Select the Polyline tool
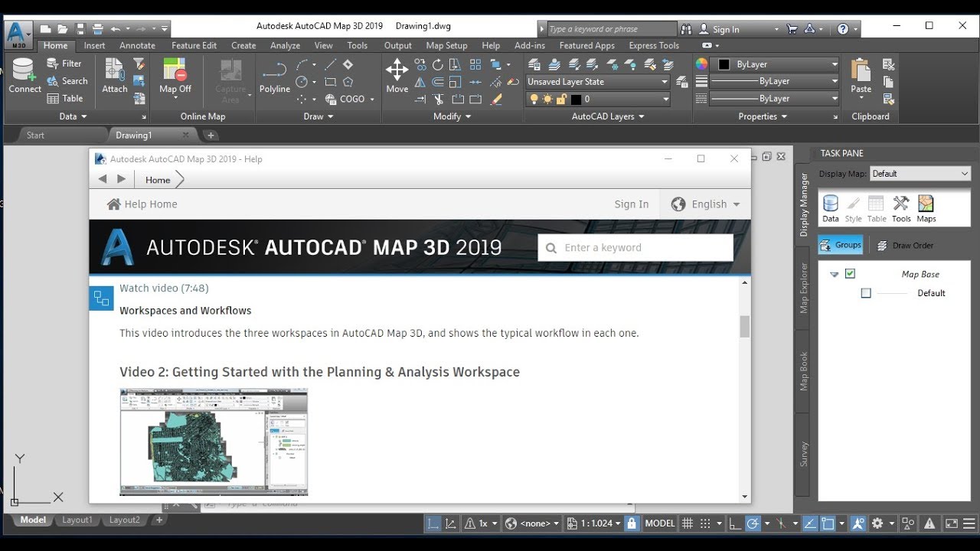 [x=274, y=77]
